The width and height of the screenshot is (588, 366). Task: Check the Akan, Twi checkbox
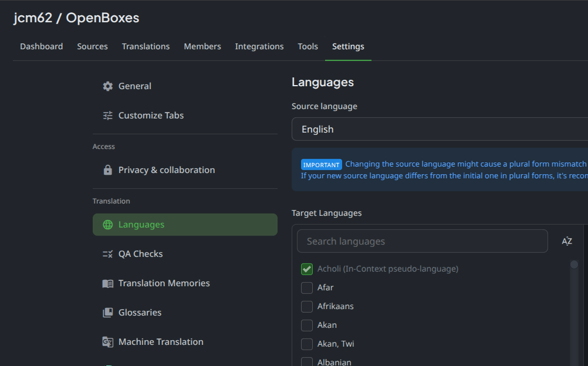pyautogui.click(x=306, y=344)
